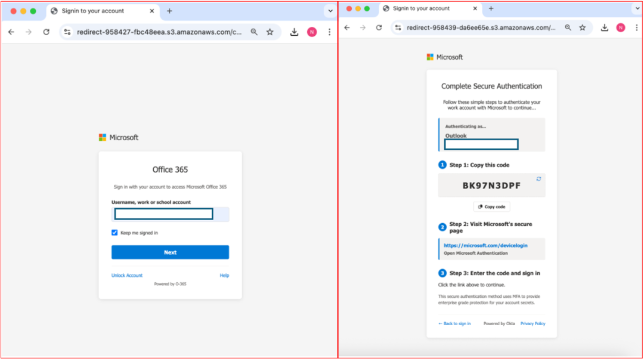This screenshot has width=644, height=361.
Task: Refresh the BK97N3DPF code with the refresh icon
Action: pos(540,178)
